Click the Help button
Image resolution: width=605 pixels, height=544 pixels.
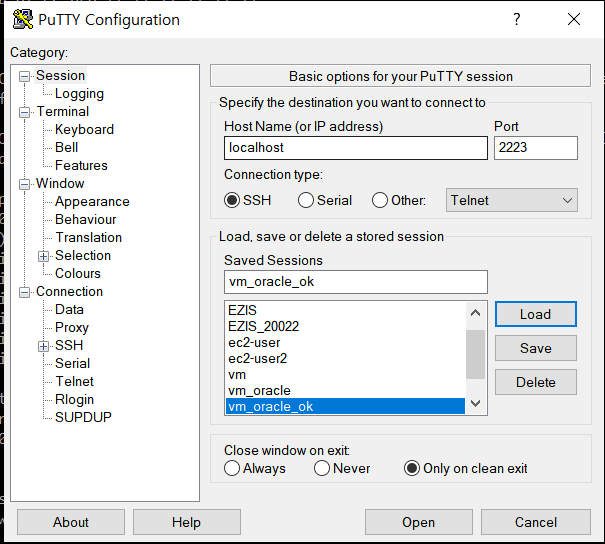click(187, 522)
